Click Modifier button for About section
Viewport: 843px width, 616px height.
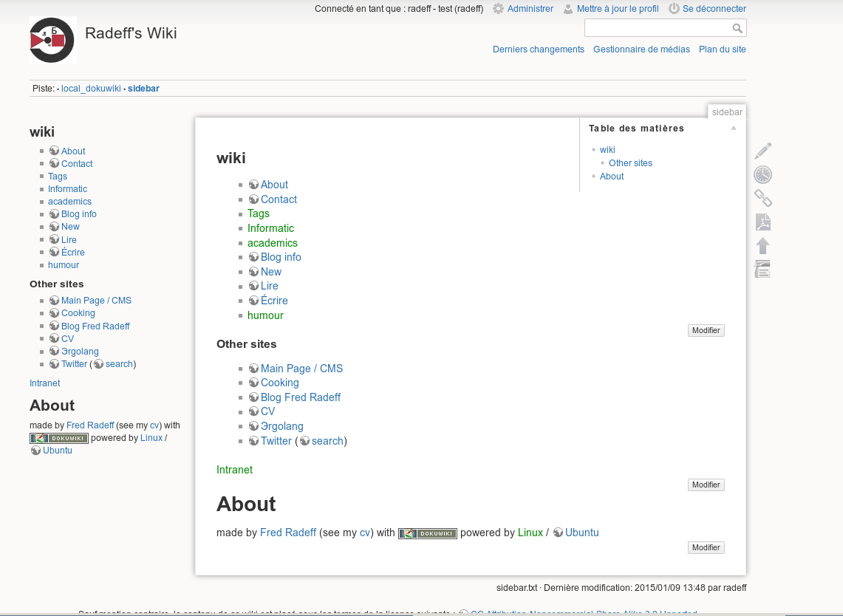(706, 548)
